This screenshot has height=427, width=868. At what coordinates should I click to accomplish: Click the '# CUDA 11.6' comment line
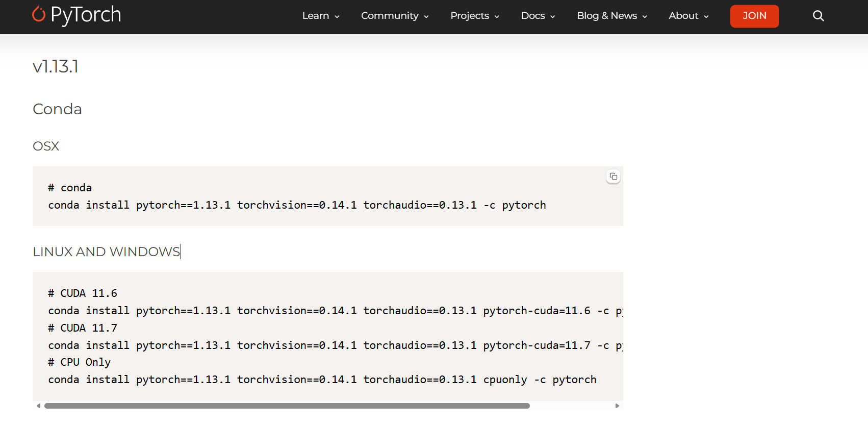[83, 293]
